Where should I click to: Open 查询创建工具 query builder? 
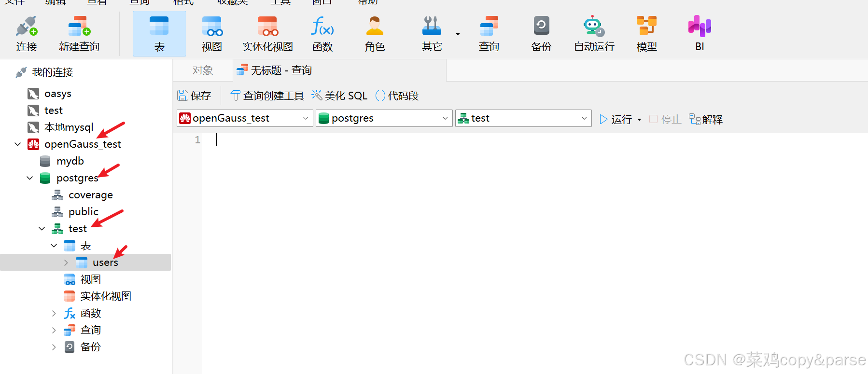pos(267,96)
